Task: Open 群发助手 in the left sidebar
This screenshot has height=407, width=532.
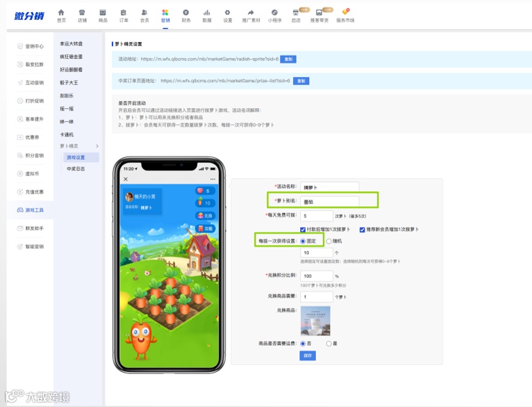Action: (x=31, y=228)
